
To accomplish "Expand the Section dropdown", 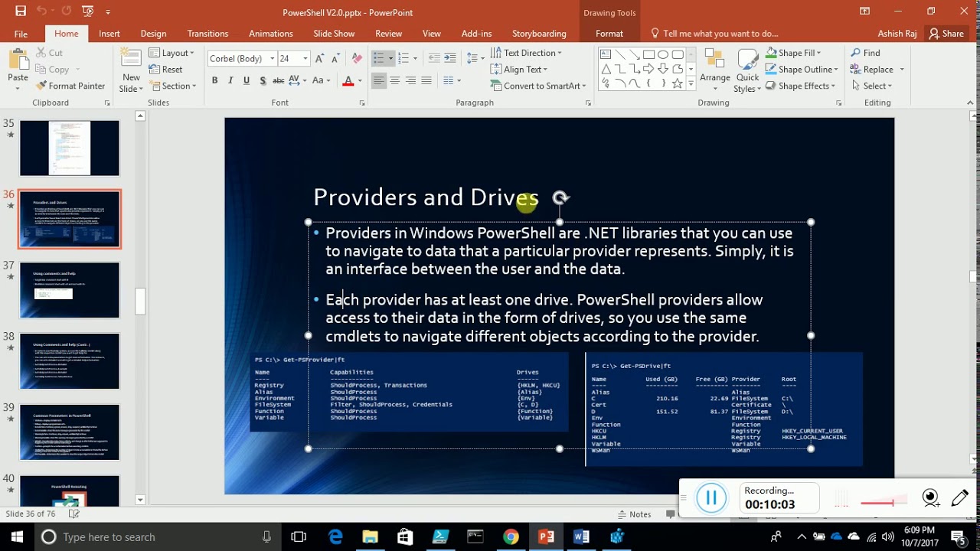I will [x=173, y=86].
